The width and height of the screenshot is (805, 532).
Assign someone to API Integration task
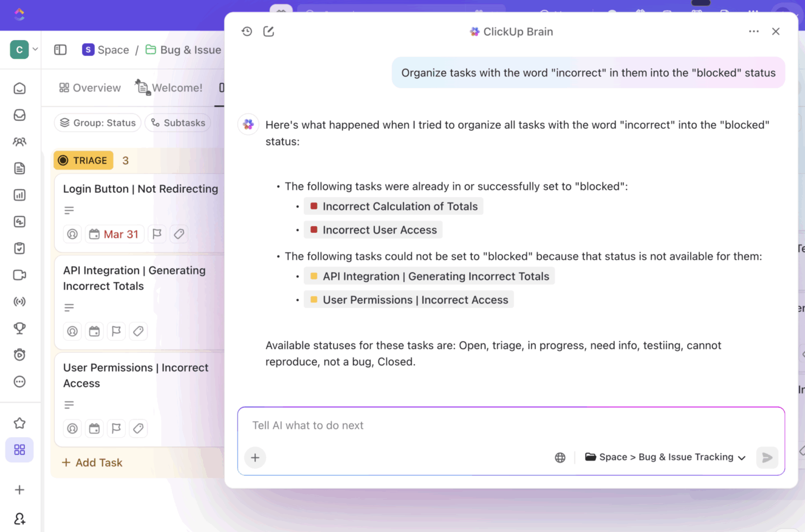[72, 331]
